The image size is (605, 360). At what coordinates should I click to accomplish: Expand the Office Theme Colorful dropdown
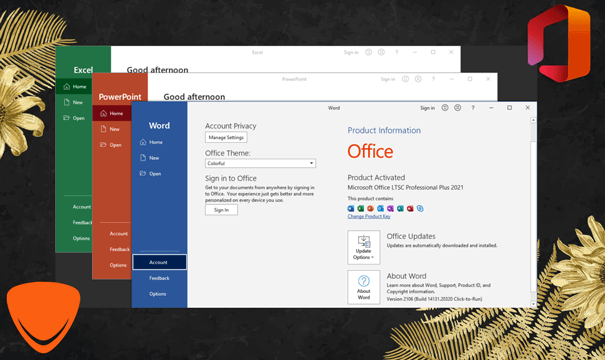pyautogui.click(x=260, y=163)
